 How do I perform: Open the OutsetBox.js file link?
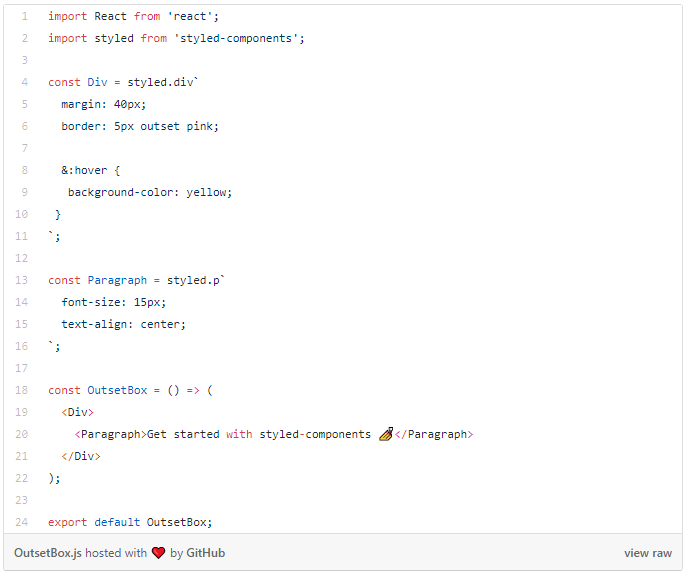click(48, 553)
